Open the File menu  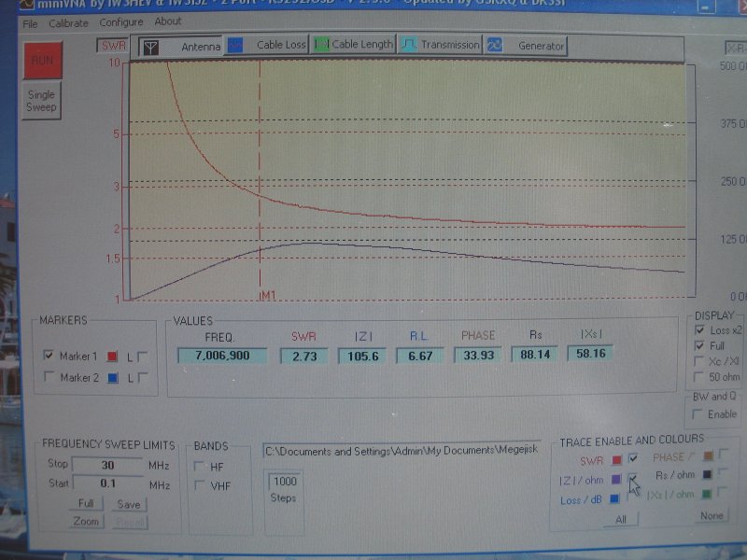(30, 24)
